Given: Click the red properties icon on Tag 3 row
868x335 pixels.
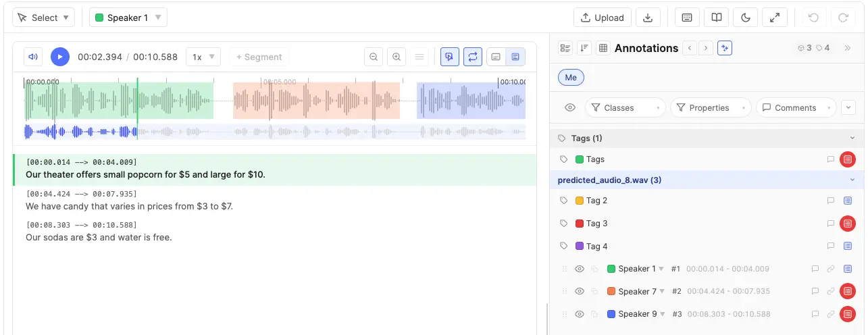Looking at the screenshot, I should tap(848, 224).
